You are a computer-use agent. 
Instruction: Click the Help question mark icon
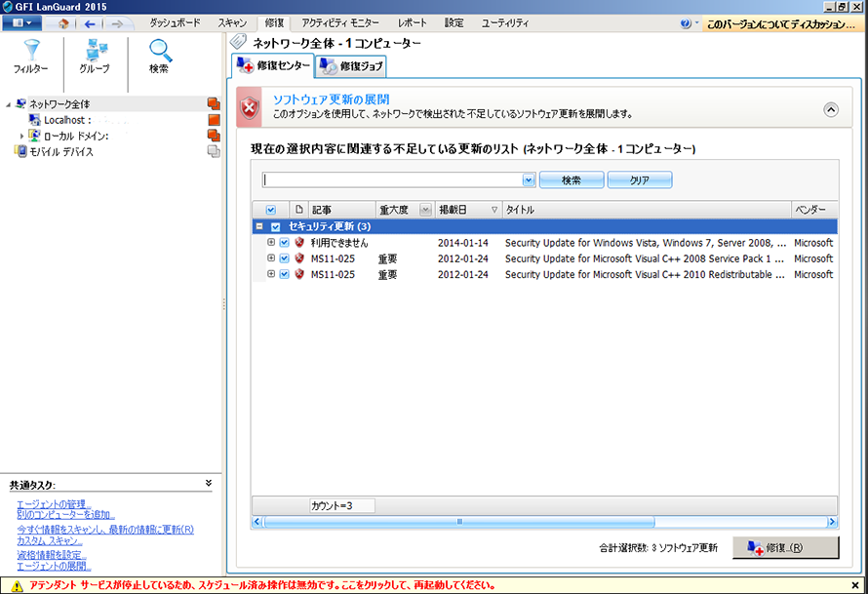tap(686, 23)
